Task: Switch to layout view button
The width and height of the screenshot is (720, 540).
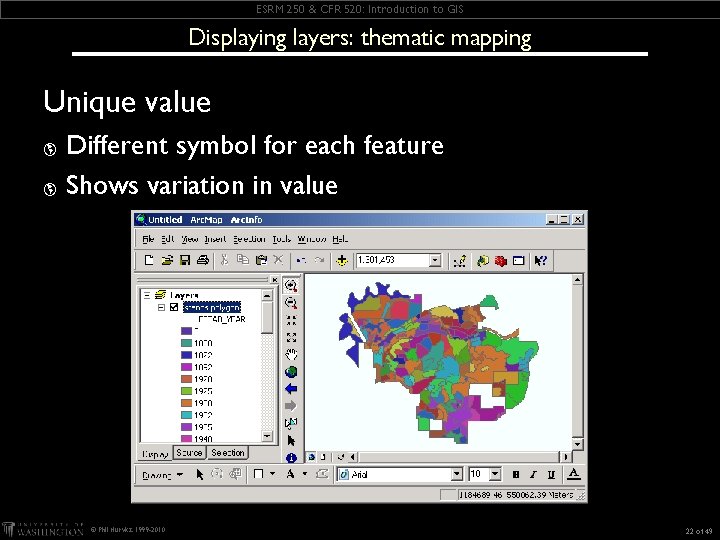Action: point(323,457)
